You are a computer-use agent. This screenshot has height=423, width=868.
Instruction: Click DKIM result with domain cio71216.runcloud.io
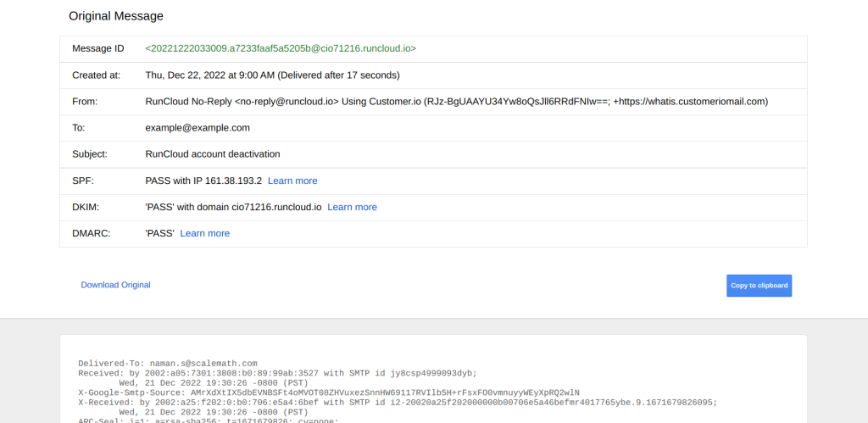pyautogui.click(x=233, y=207)
